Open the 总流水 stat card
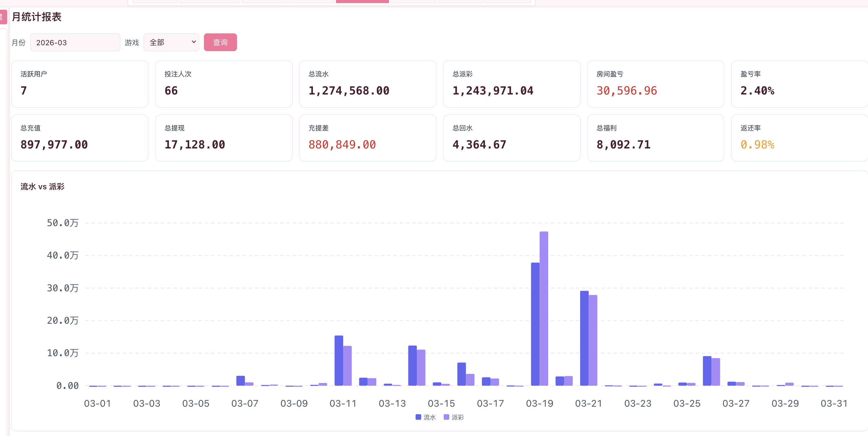The height and width of the screenshot is (436, 868). tap(367, 84)
